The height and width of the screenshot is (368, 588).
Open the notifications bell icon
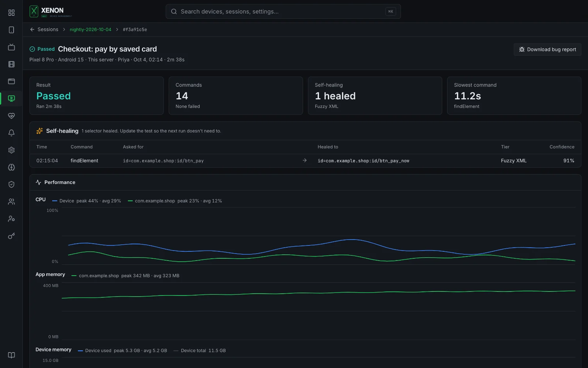point(11,133)
